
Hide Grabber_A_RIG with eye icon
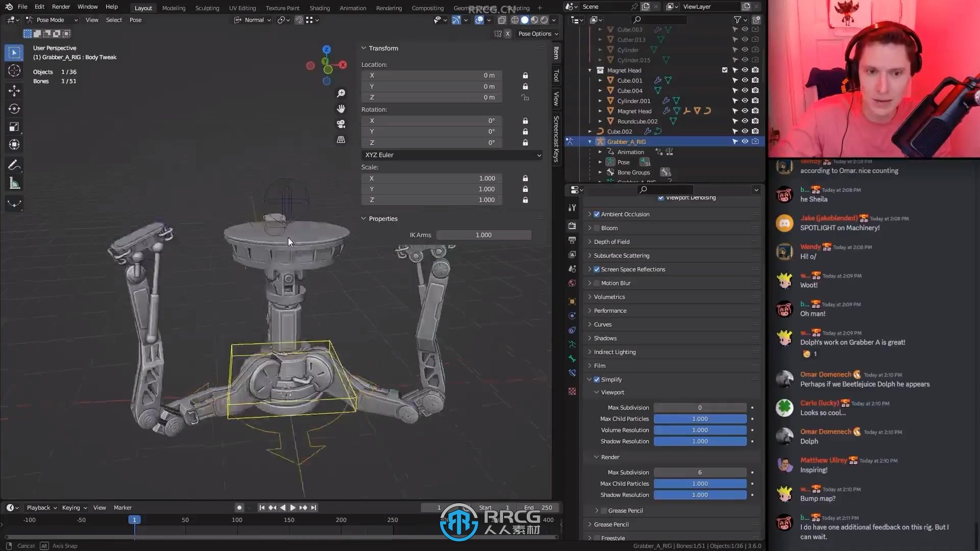click(745, 141)
